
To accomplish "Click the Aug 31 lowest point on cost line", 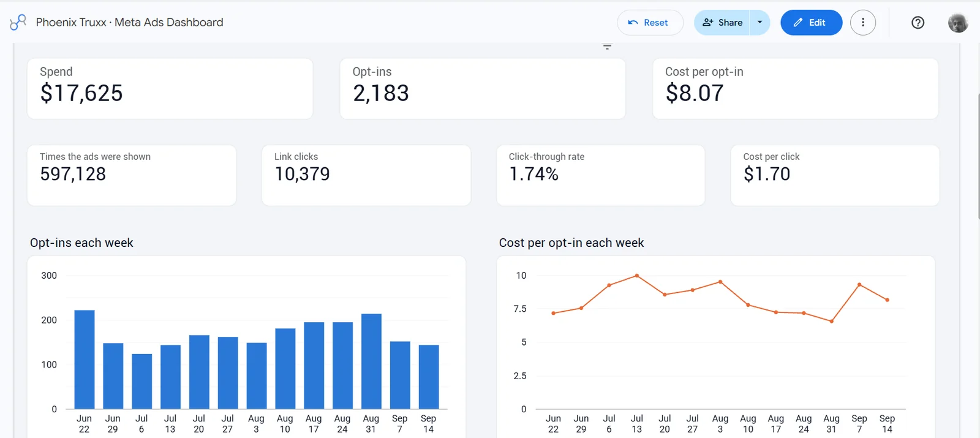I will tap(831, 322).
